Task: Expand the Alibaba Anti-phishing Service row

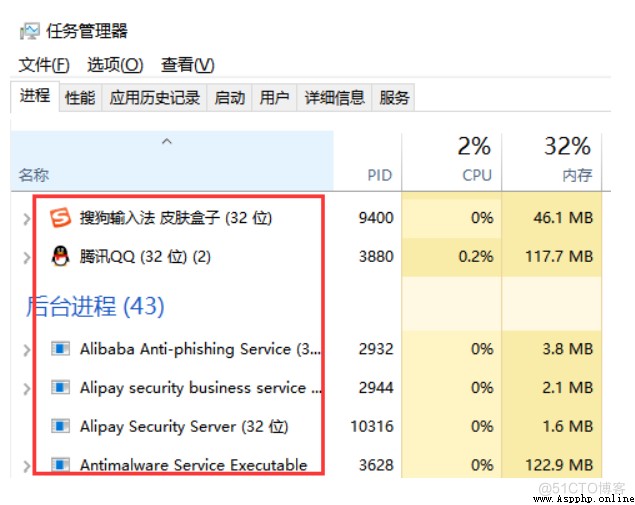Action: [27, 350]
